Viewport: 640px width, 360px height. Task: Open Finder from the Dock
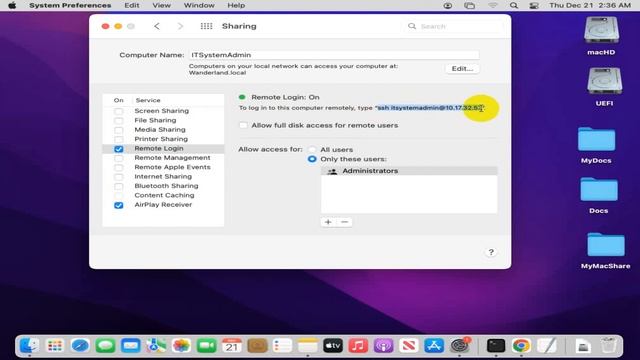pos(29,346)
